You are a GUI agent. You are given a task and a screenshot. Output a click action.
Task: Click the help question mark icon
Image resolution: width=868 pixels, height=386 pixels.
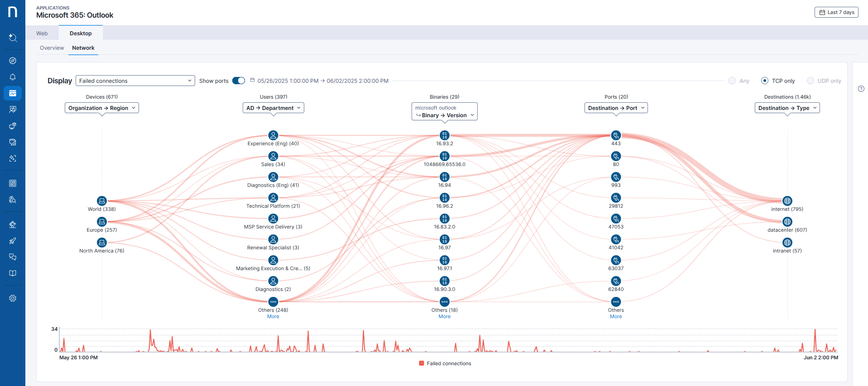[x=861, y=89]
